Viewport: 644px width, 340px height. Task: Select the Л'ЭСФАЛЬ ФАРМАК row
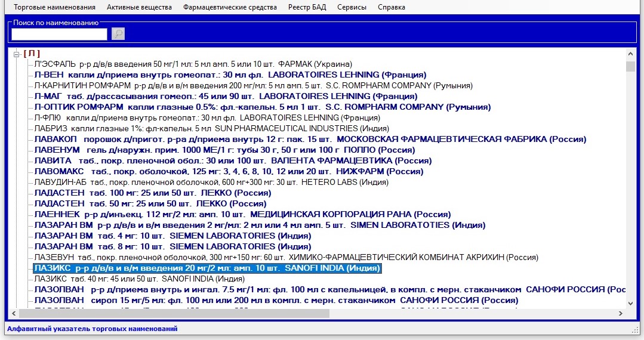tap(193, 64)
